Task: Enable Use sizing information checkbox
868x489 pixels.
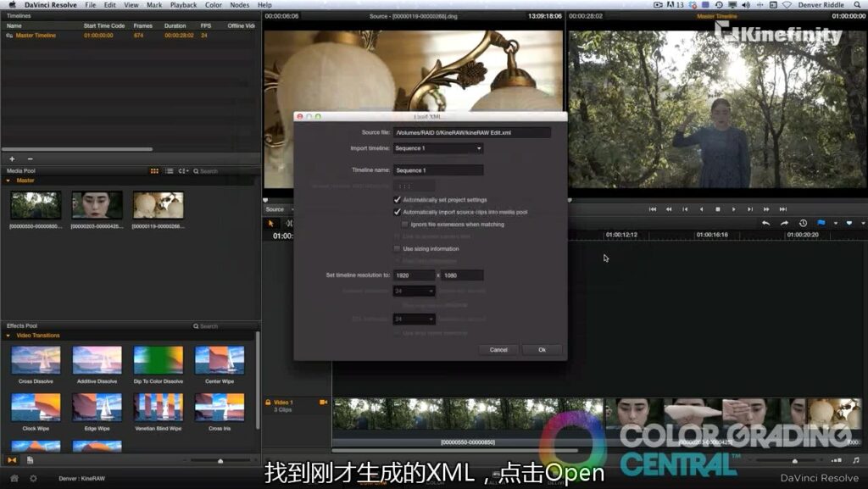Action: [397, 249]
